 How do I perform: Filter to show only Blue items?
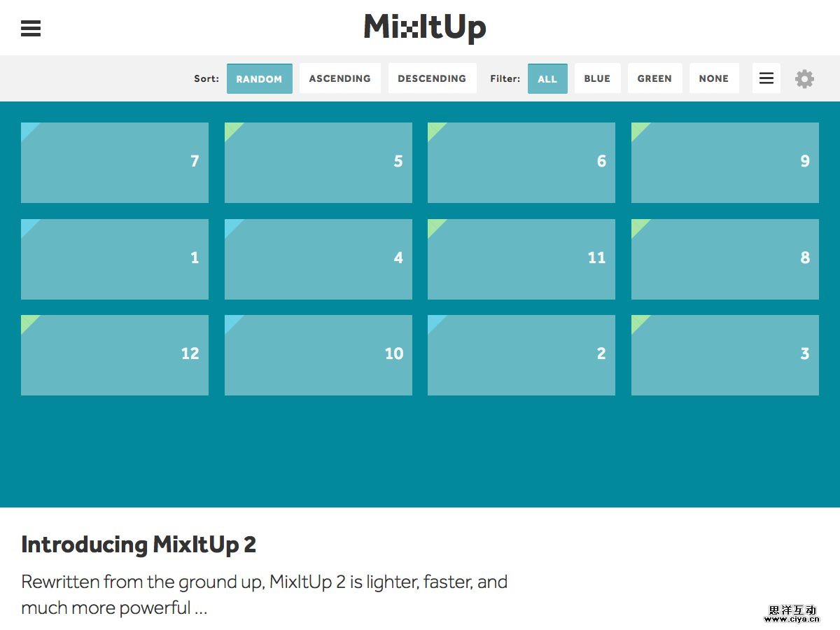coord(597,78)
